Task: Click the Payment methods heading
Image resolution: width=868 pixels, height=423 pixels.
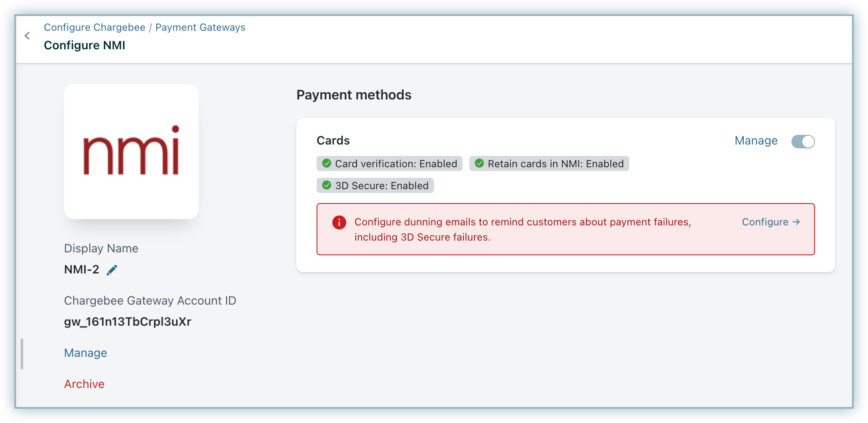Action: (x=354, y=95)
